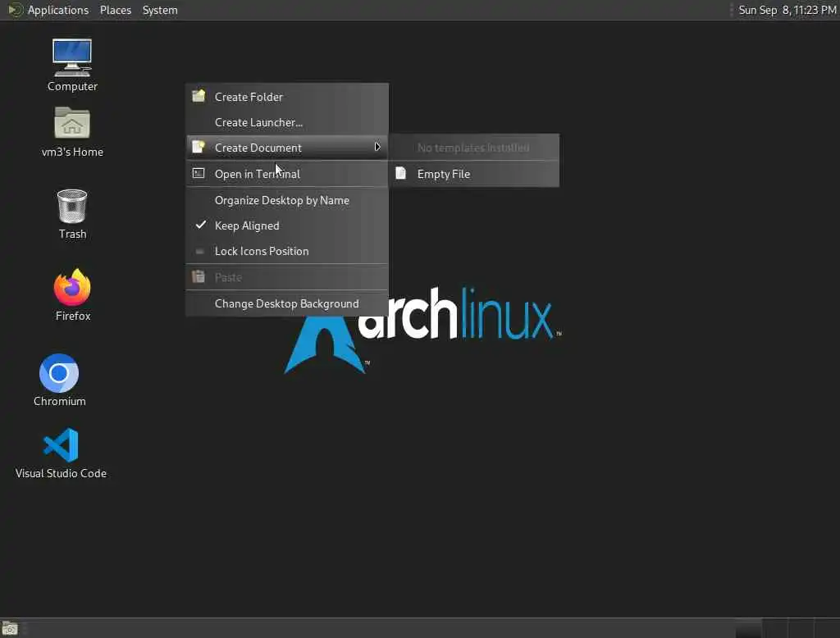Click the blank page icon beside Empty File

click(x=400, y=173)
